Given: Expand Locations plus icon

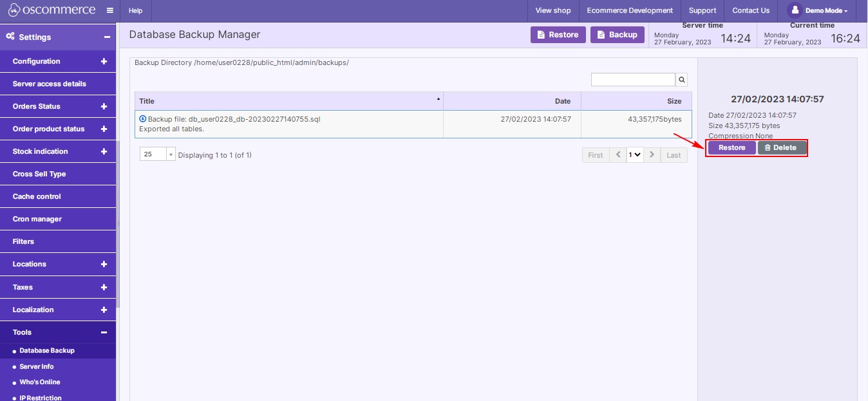Looking at the screenshot, I should point(104,264).
